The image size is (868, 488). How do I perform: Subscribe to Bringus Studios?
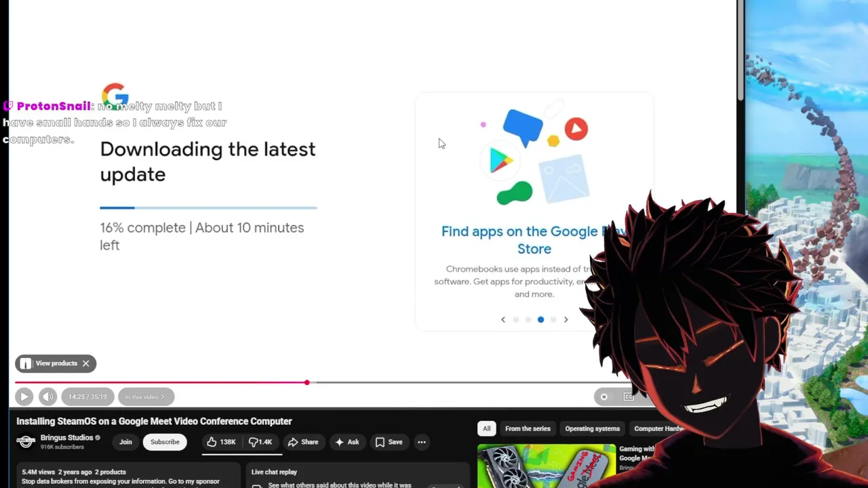165,442
